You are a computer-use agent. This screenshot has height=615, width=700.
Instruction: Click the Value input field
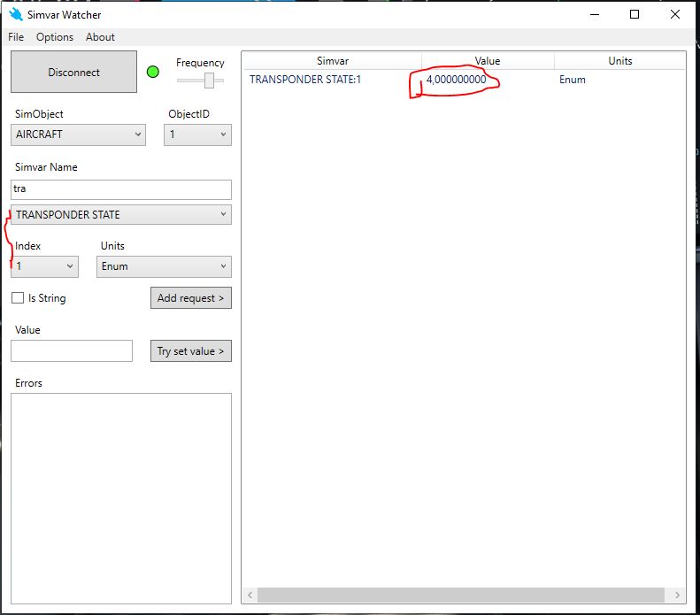(72, 351)
